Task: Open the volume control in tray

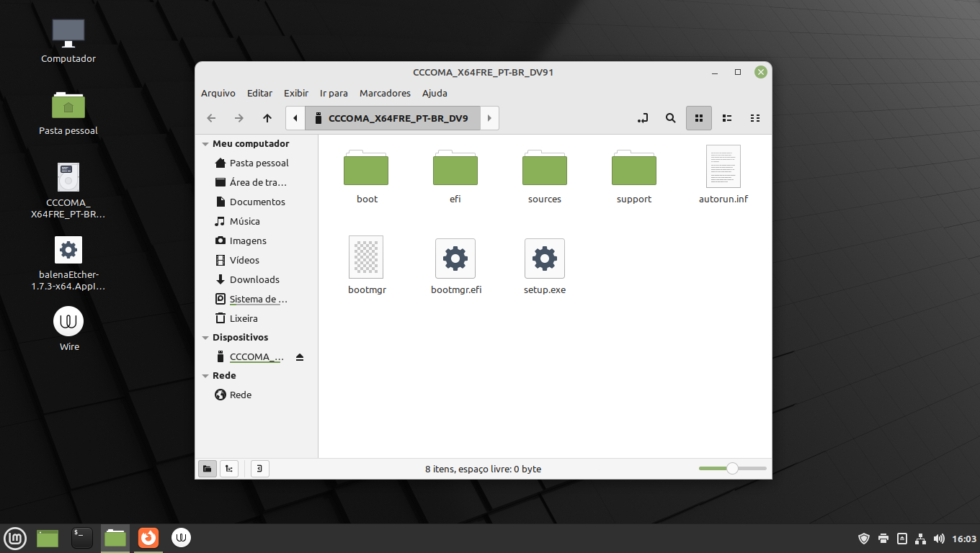Action: 939,539
